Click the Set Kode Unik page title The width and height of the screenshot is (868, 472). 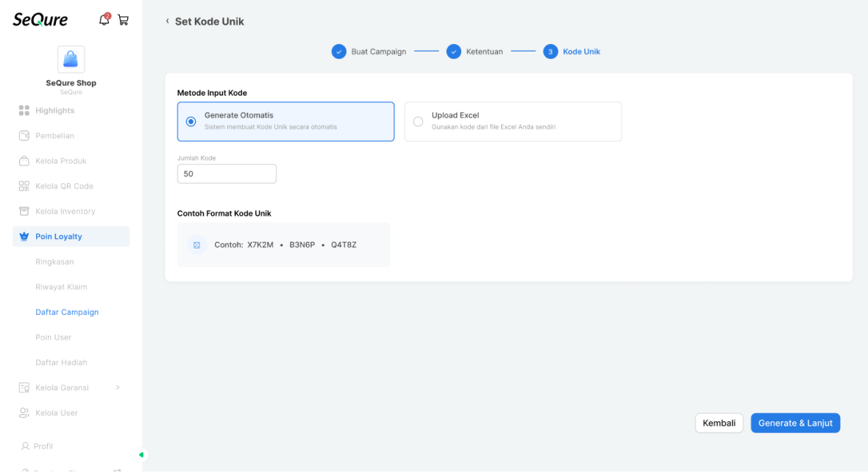[x=209, y=21]
